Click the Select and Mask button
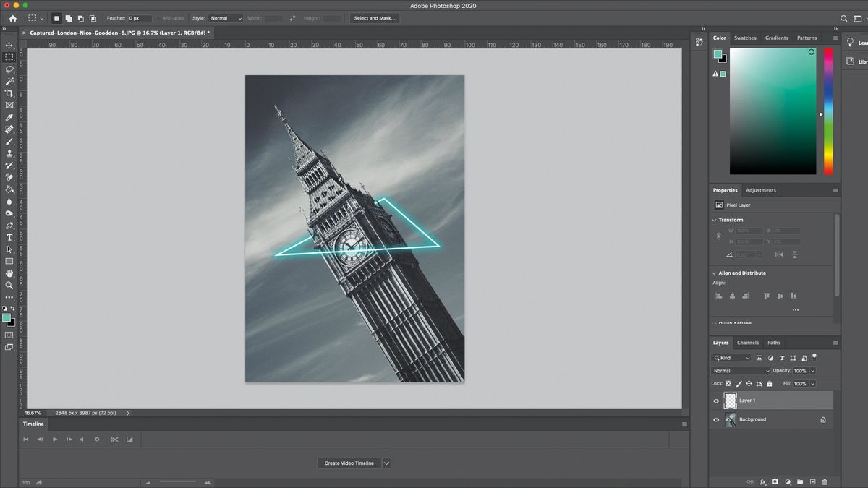Viewport: 868px width, 488px height. [x=374, y=18]
